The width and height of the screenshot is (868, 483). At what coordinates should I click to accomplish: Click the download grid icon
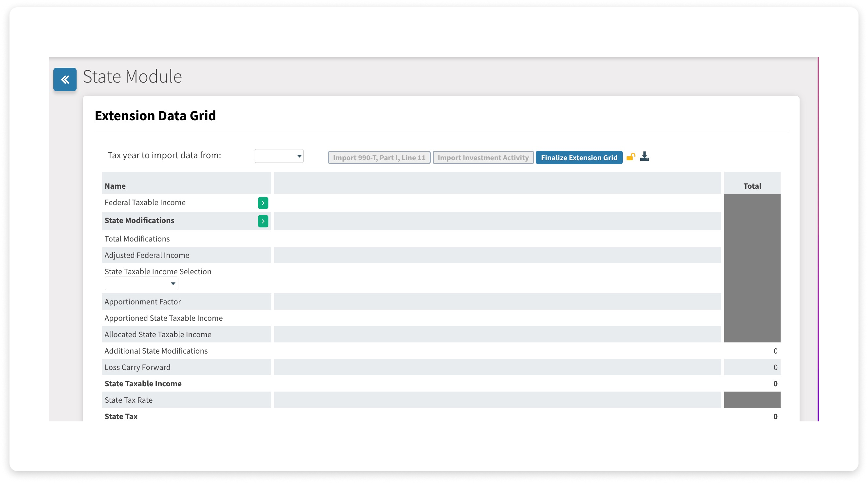644,157
